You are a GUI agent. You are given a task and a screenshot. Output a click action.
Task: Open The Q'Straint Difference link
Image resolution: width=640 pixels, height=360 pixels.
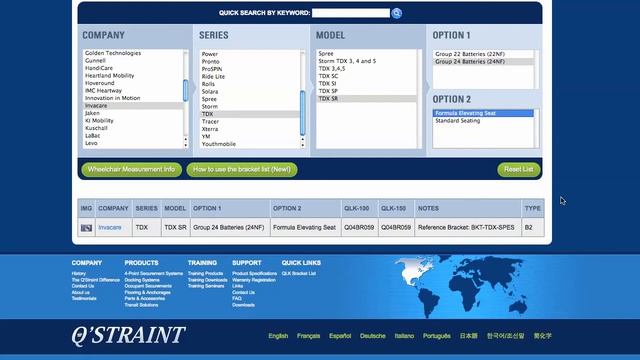pos(96,280)
